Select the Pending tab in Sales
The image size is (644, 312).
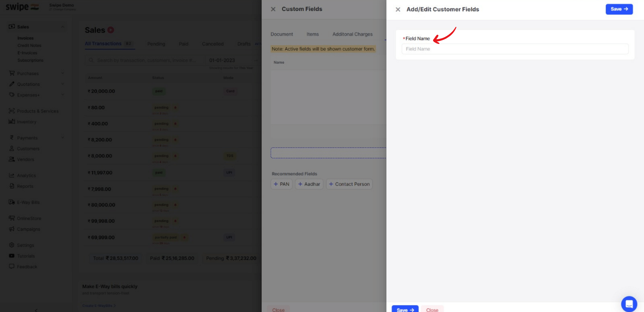pyautogui.click(x=156, y=44)
